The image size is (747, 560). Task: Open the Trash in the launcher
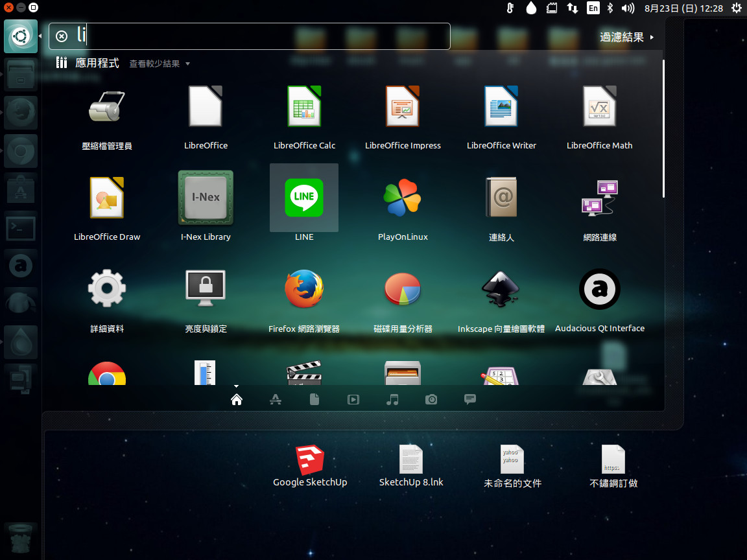tap(21, 538)
